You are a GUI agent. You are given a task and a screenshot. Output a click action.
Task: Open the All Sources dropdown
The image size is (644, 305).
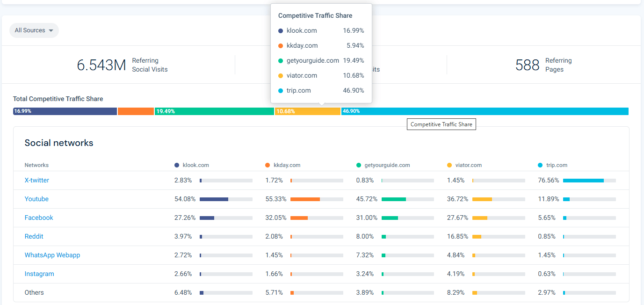pos(34,30)
